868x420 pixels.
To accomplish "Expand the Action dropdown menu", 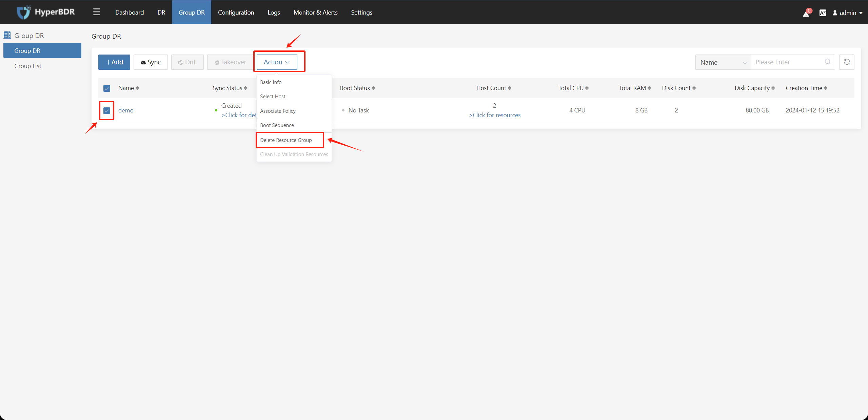I will (x=276, y=61).
